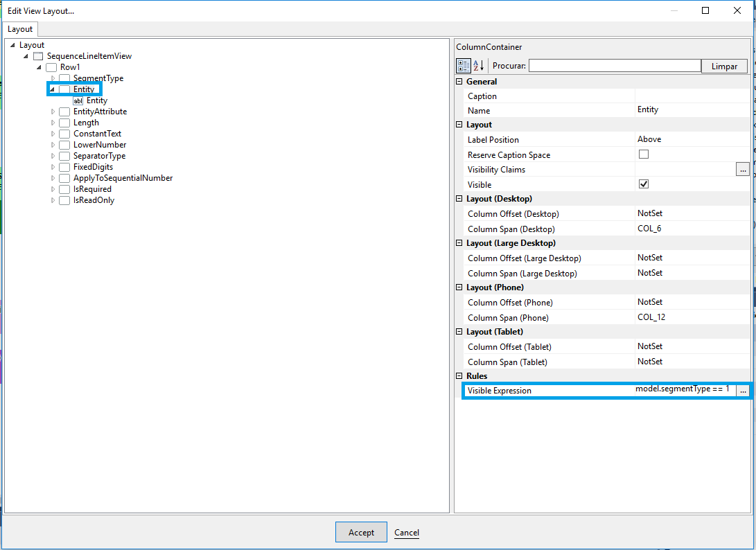Open Visible Expression editor ellipsis button

[743, 391]
